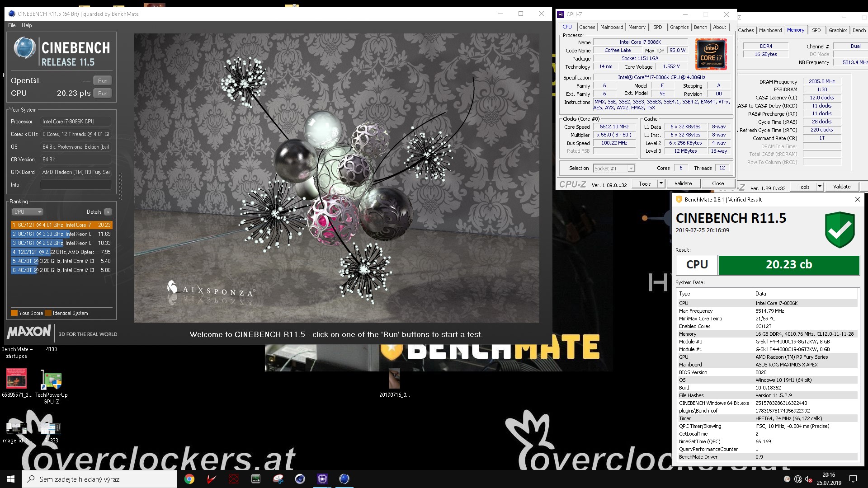The height and width of the screenshot is (488, 868).
Task: Open the SPD tab in front CPU-Z
Action: coord(657,27)
